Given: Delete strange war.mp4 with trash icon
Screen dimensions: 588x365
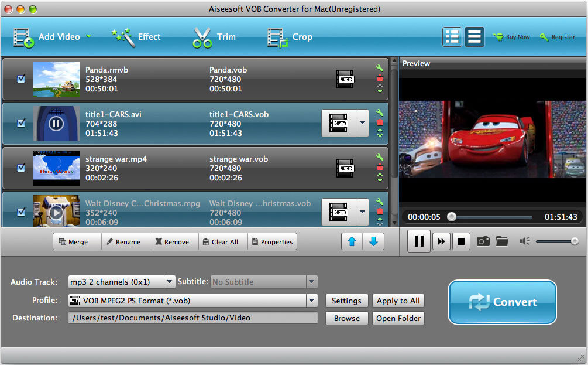Looking at the screenshot, I should (380, 167).
